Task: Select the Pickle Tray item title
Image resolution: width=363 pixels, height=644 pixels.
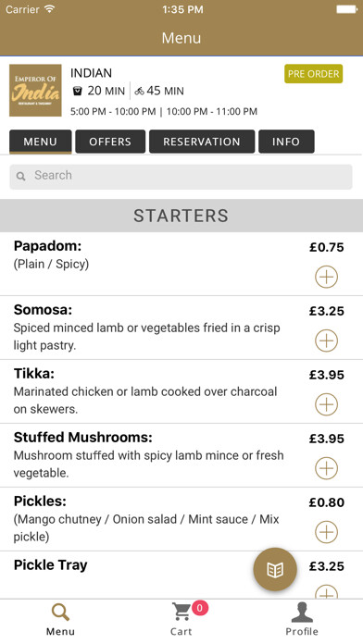Action: (x=51, y=565)
